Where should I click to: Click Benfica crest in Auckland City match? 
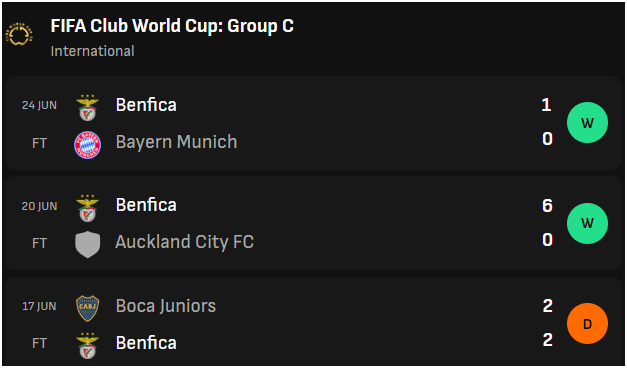tap(88, 208)
